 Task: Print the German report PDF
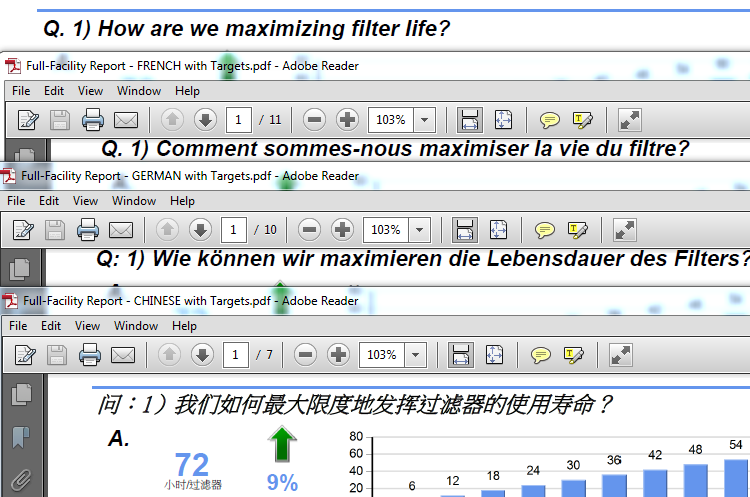(88, 230)
